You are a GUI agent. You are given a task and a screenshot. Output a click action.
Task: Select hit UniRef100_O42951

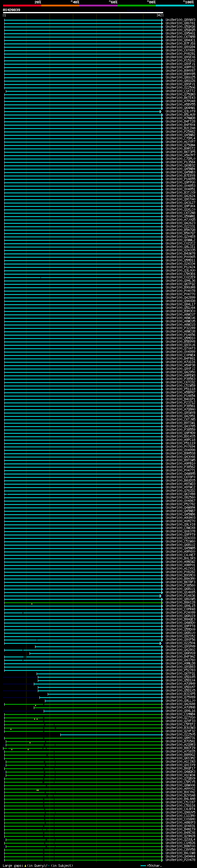click(180, 416)
